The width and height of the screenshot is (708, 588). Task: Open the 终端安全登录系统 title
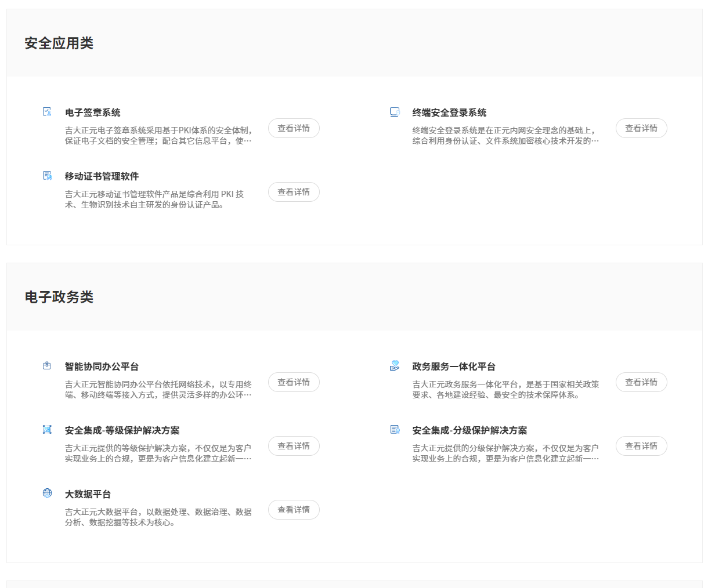(450, 112)
